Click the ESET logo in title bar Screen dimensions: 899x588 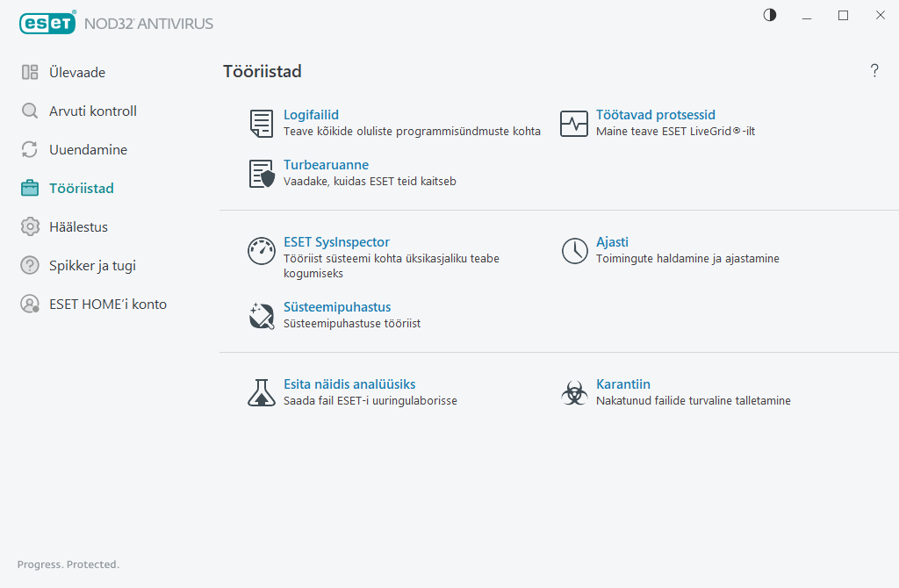pyautogui.click(x=48, y=24)
